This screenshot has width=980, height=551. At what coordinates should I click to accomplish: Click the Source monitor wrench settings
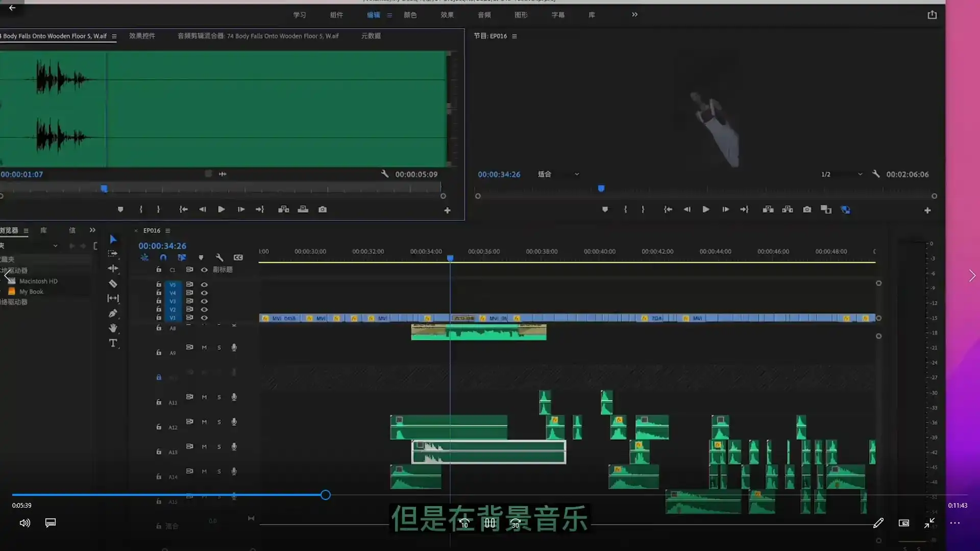pos(385,174)
